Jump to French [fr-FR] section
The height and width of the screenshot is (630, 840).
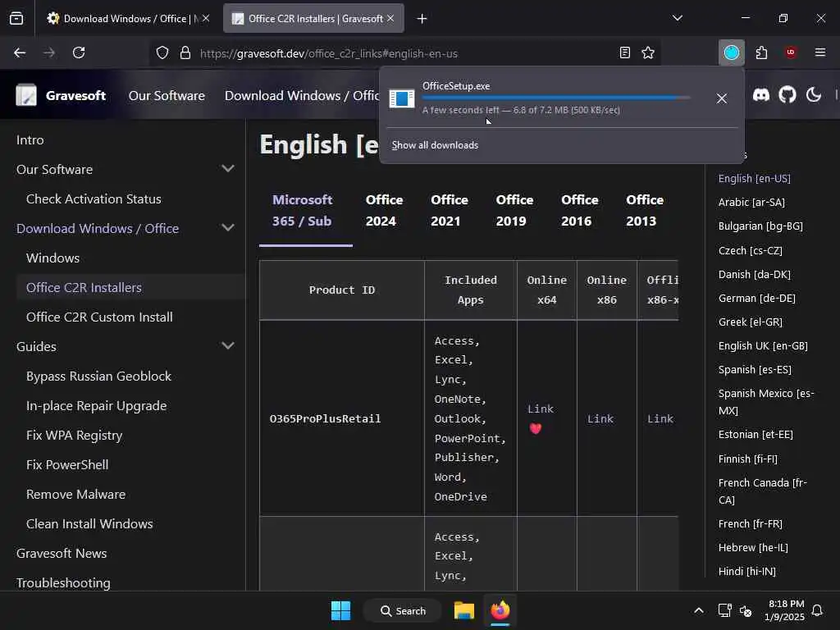coord(750,524)
